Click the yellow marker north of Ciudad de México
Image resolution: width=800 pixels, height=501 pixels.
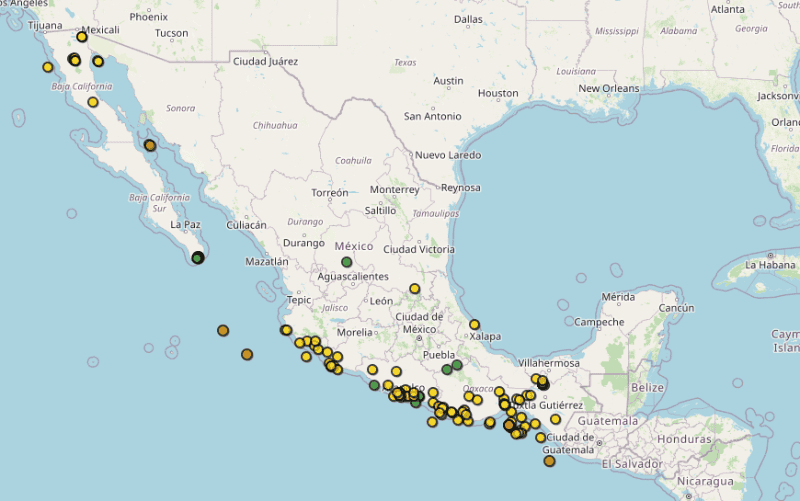click(x=414, y=289)
